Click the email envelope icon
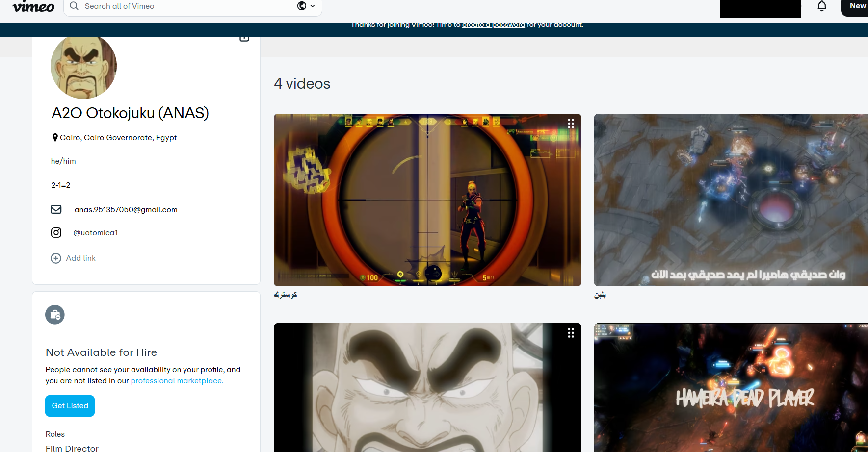Screen dimensions: 868x452 click(x=56, y=209)
